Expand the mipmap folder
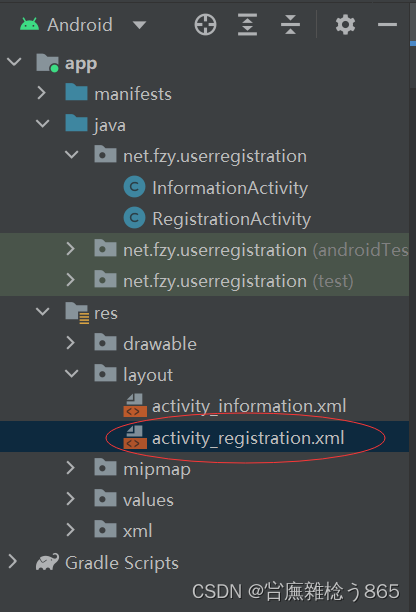 [x=71, y=468]
